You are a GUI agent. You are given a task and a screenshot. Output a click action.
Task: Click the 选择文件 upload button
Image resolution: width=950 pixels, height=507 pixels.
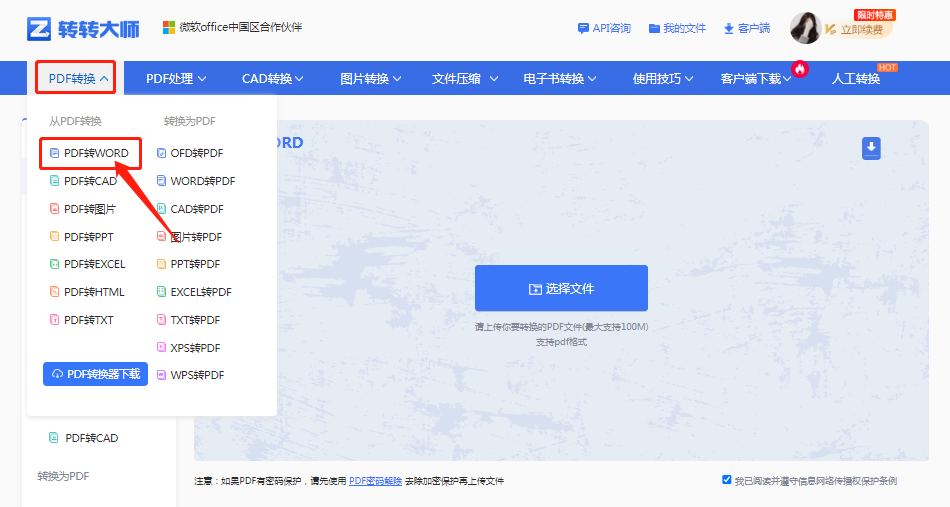pos(561,288)
